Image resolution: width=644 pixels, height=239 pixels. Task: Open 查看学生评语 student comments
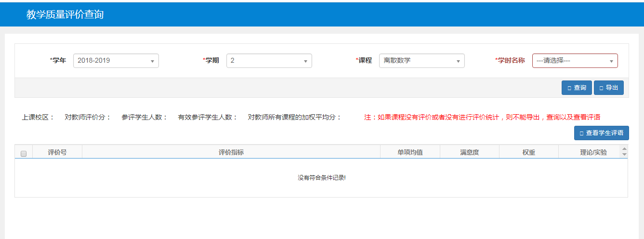point(601,133)
